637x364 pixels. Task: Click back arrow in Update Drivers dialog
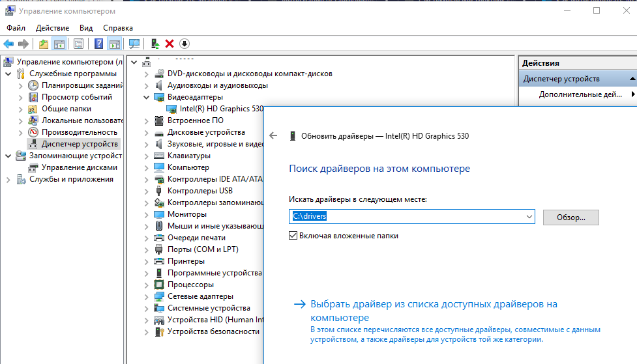point(273,136)
